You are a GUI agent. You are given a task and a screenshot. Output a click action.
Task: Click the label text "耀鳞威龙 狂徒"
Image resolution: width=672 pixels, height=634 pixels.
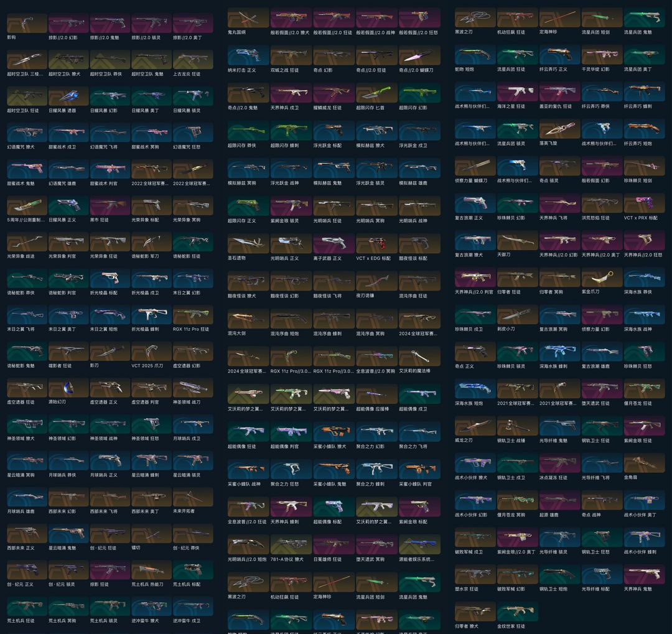(327, 108)
